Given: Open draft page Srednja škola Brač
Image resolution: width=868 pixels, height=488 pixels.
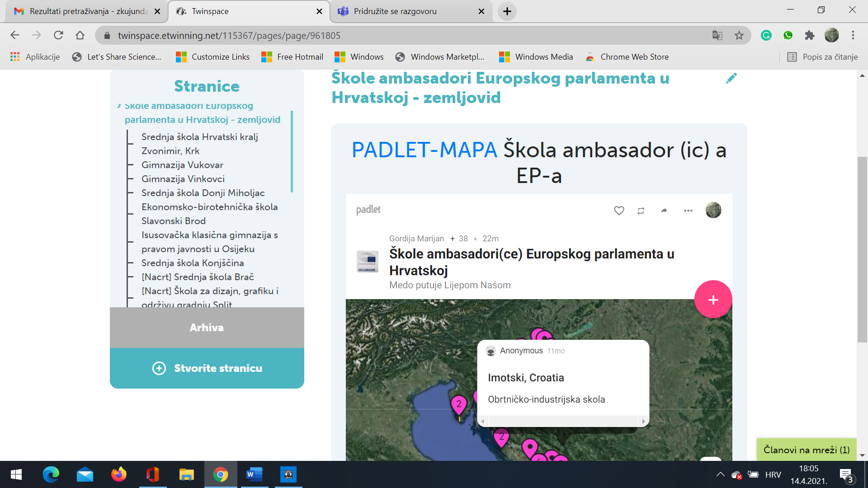Looking at the screenshot, I should pos(198,277).
